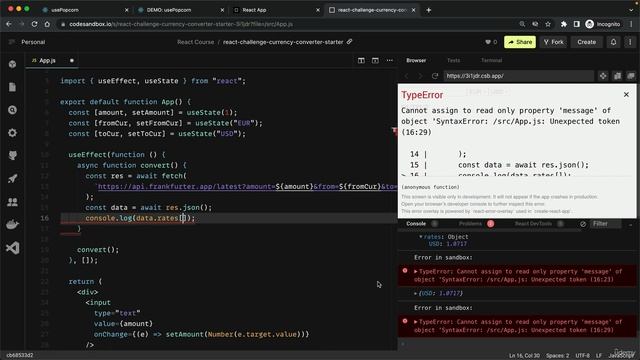This screenshot has width=640, height=360.
Task: Open the search sidebar icon
Action: [x=13, y=110]
